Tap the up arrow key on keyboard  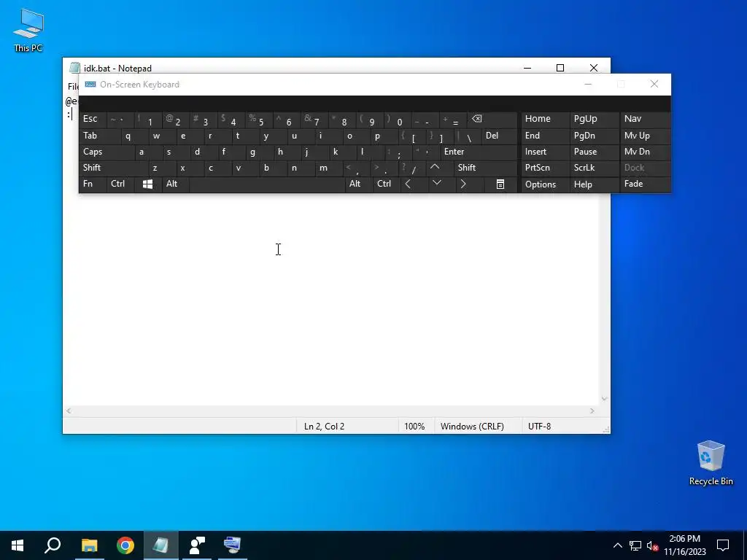[435, 168]
